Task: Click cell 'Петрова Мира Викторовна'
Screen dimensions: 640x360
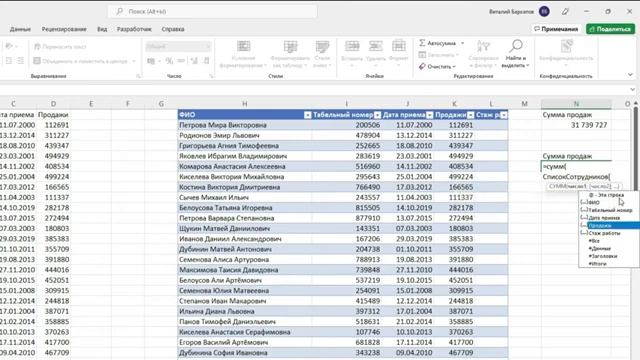Action: click(244, 125)
